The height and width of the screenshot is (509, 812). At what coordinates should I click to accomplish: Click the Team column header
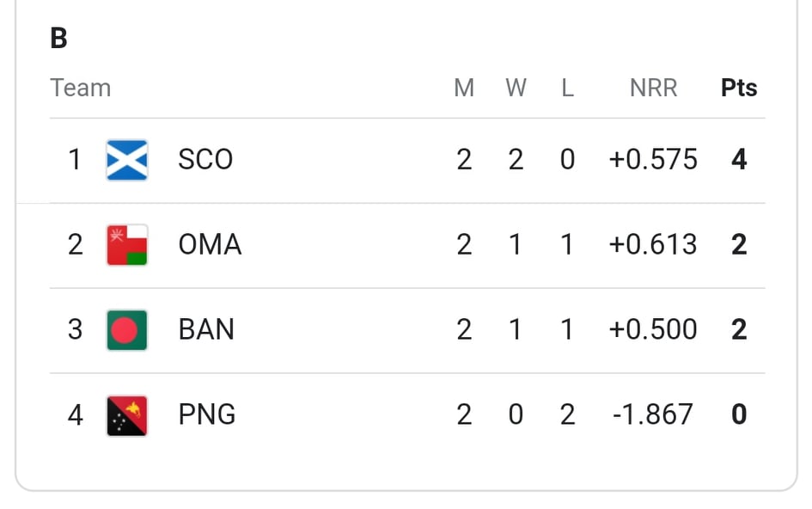[80, 88]
